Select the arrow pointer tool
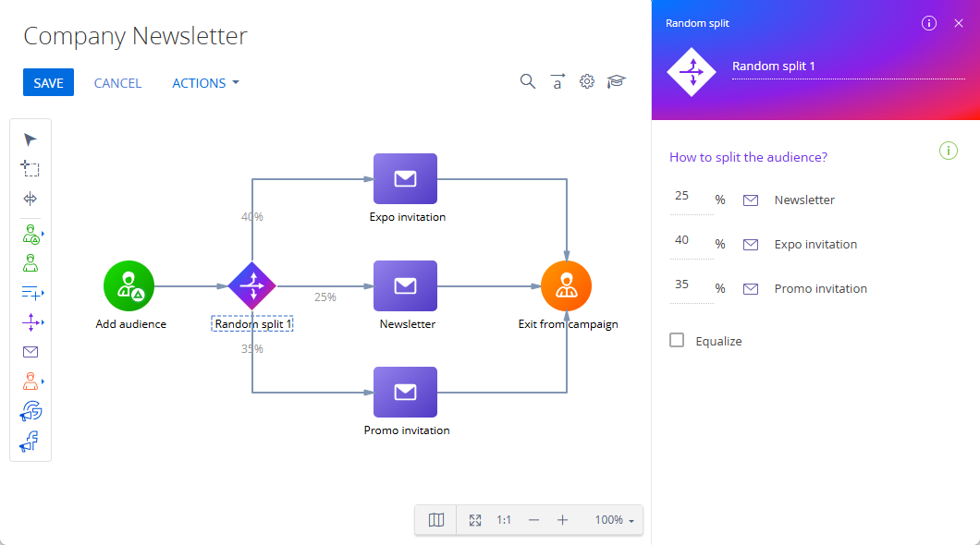The image size is (980, 545). click(x=30, y=139)
